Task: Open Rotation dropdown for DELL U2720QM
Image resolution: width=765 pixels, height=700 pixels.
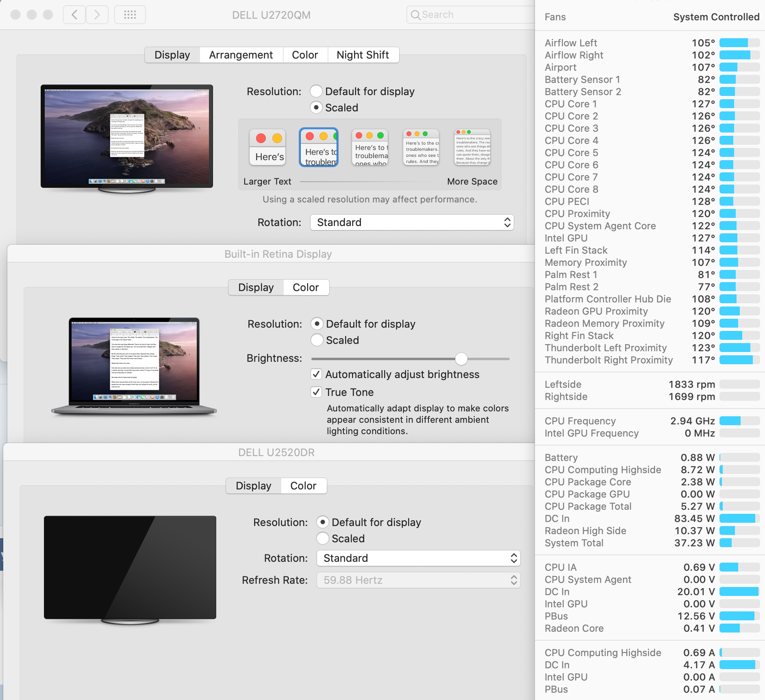Action: pyautogui.click(x=412, y=222)
